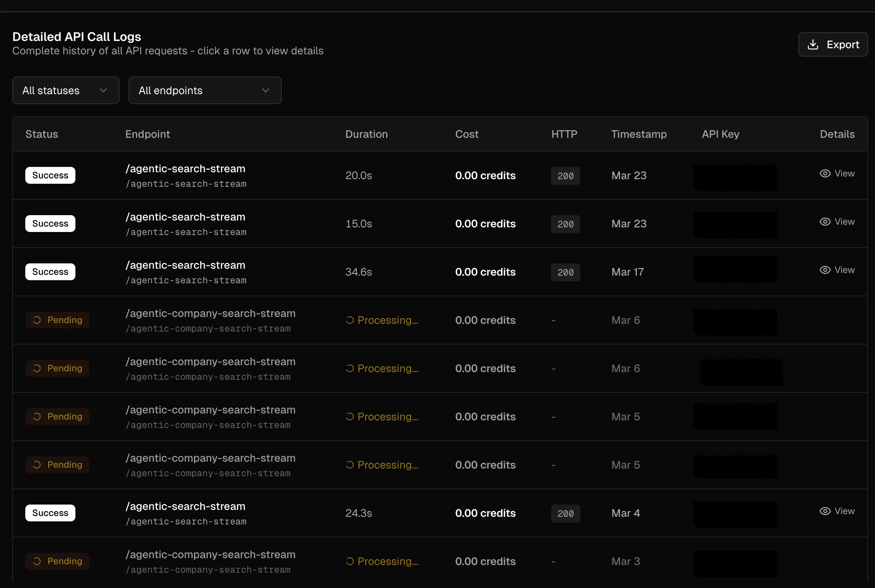
Task: Click the Timestamp column header
Action: click(639, 134)
